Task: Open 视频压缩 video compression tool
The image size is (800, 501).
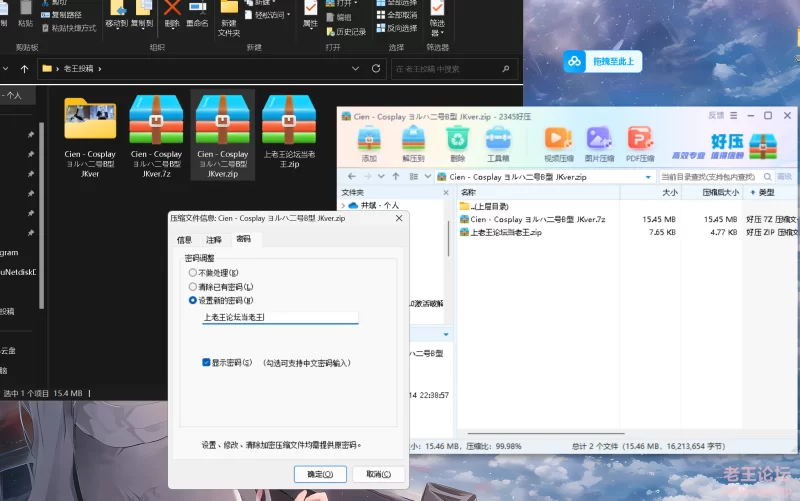Action: point(558,139)
